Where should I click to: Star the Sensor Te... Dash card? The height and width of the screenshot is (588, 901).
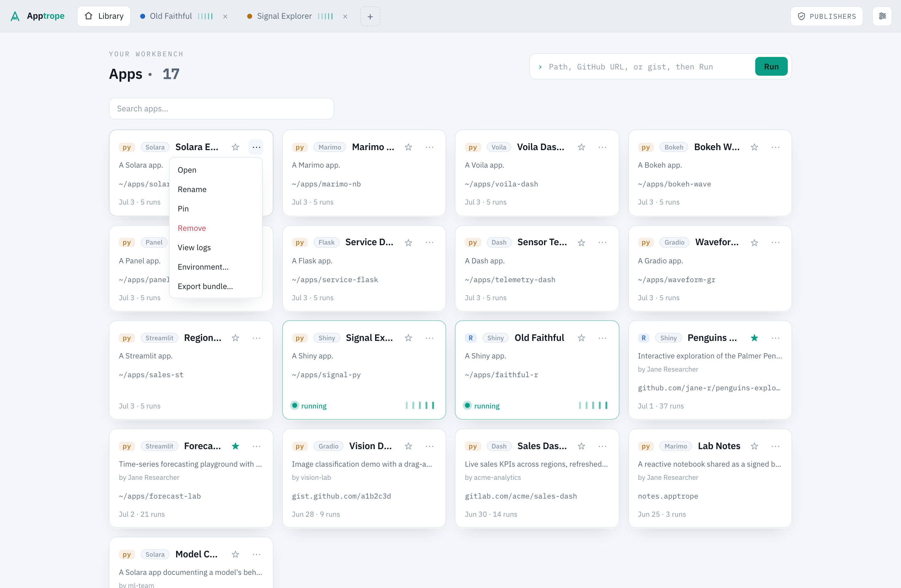(581, 242)
